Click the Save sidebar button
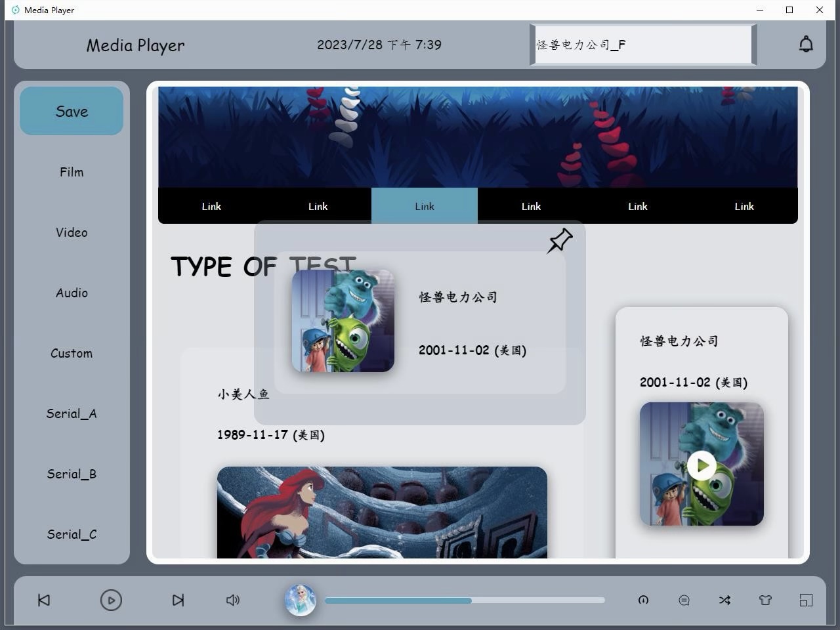Screen dimensions: 840x630 click(x=72, y=111)
